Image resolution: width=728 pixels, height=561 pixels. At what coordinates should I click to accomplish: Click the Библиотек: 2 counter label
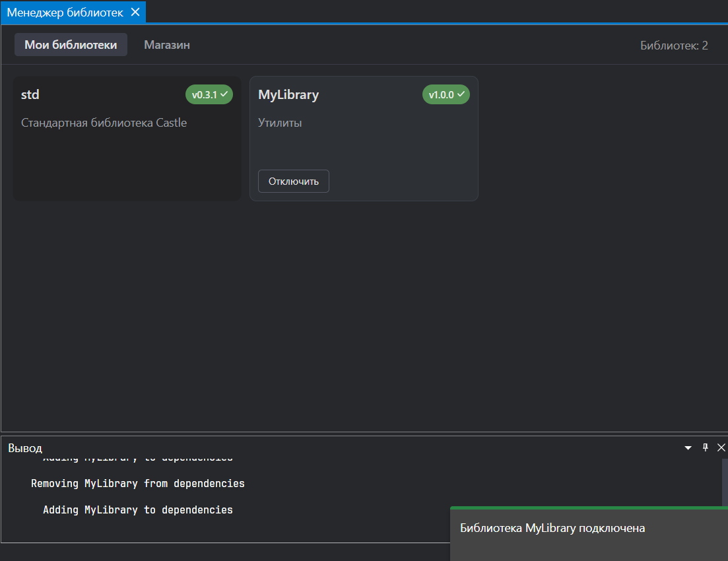674,45
